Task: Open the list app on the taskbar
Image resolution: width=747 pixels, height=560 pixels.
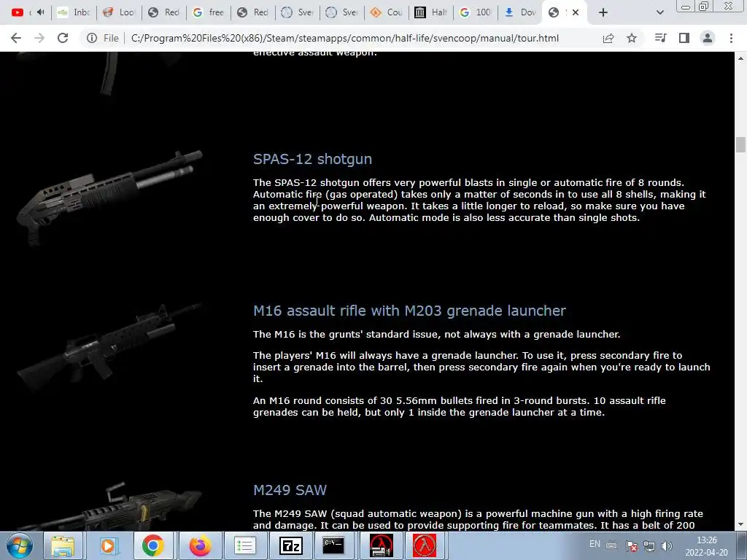Action: (x=245, y=545)
